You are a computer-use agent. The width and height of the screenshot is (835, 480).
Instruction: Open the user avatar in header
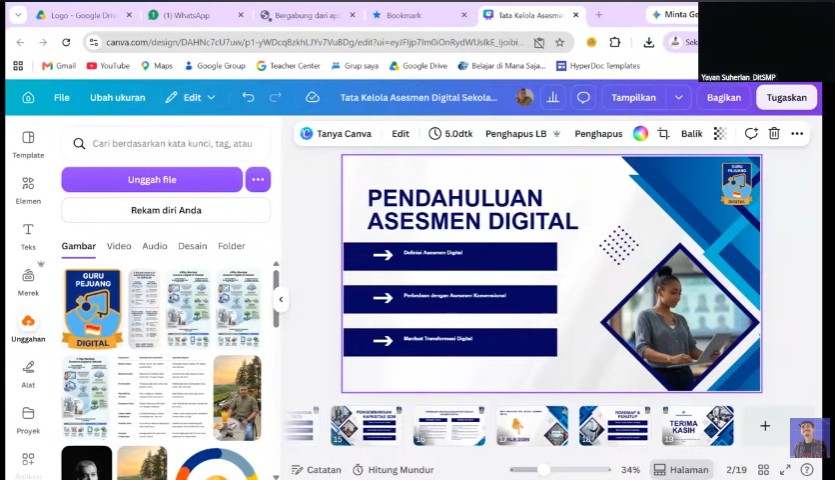coord(525,97)
